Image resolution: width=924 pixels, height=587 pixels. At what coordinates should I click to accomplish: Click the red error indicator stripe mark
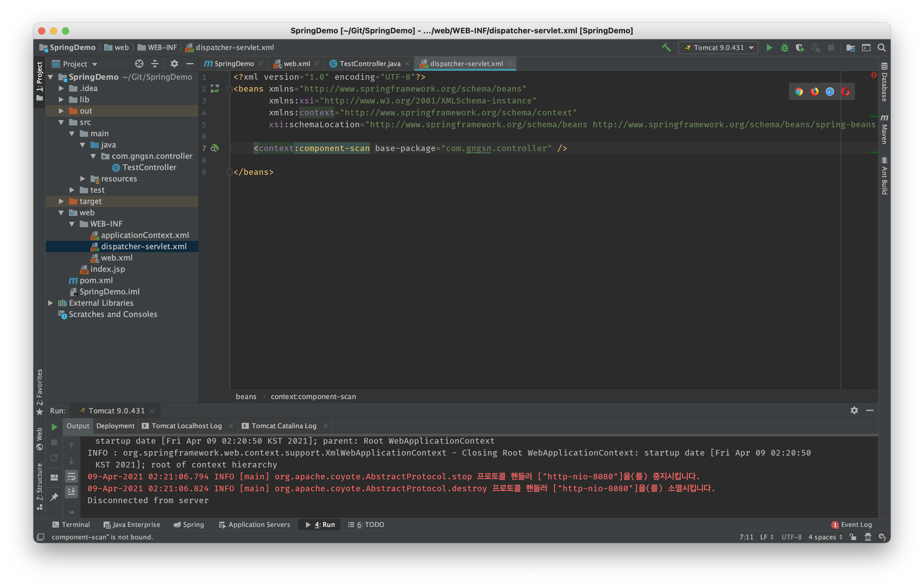pos(874,75)
